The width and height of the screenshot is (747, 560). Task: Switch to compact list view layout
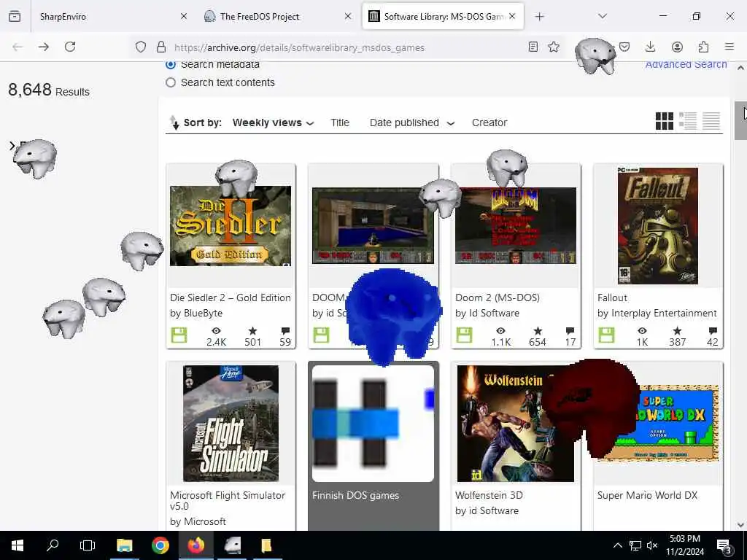[711, 121]
